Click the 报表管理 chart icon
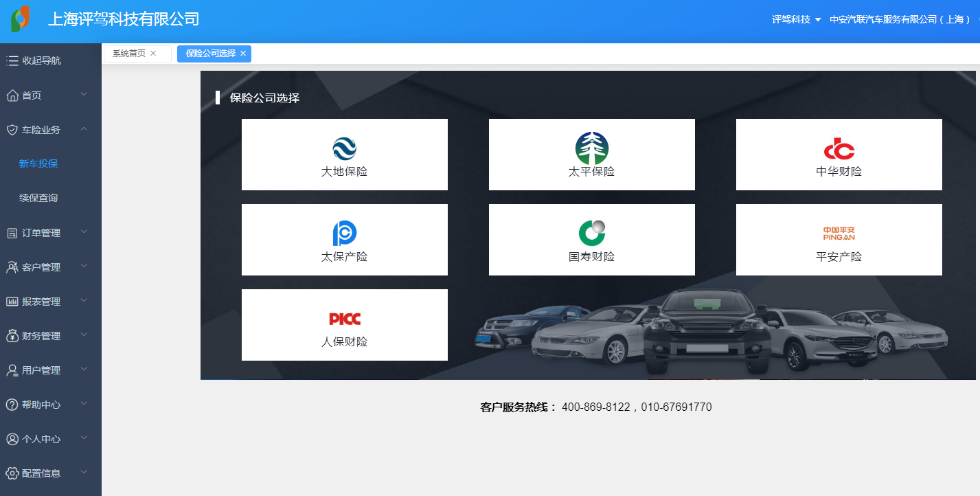 12,302
